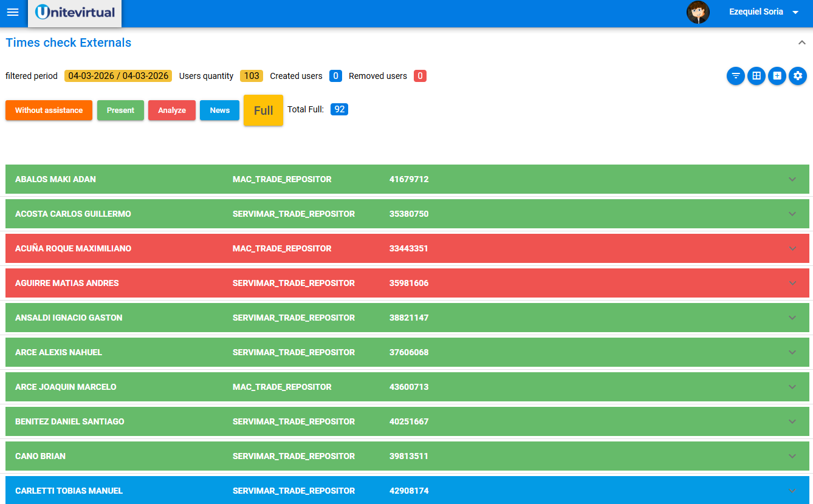The height and width of the screenshot is (504, 813).
Task: Open the filter options icon
Action: point(736,76)
